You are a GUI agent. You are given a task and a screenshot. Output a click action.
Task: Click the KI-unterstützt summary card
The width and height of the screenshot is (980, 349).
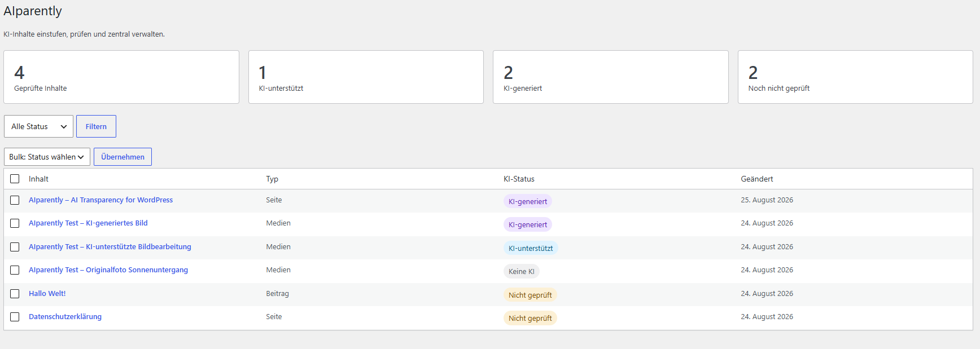pyautogui.click(x=366, y=77)
